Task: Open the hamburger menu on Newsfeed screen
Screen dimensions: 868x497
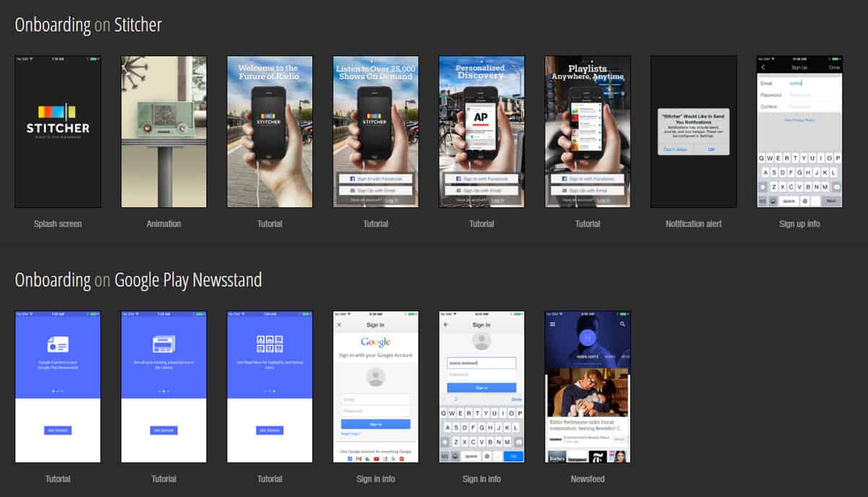Action: pyautogui.click(x=553, y=324)
